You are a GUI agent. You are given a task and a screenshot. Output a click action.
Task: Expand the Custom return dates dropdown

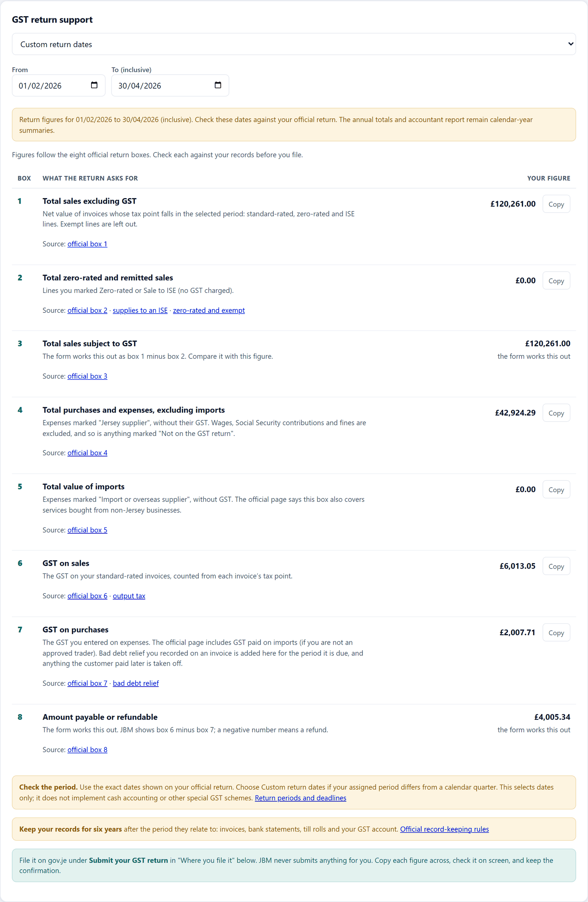294,44
